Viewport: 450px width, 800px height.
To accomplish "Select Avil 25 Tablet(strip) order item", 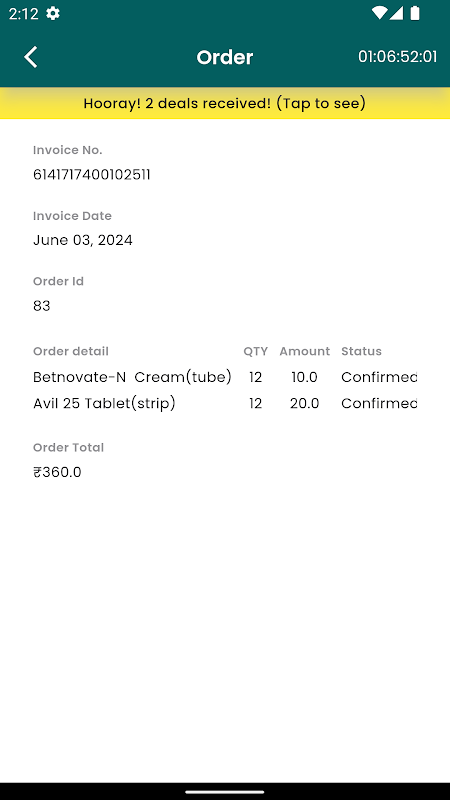I will tap(104, 404).
